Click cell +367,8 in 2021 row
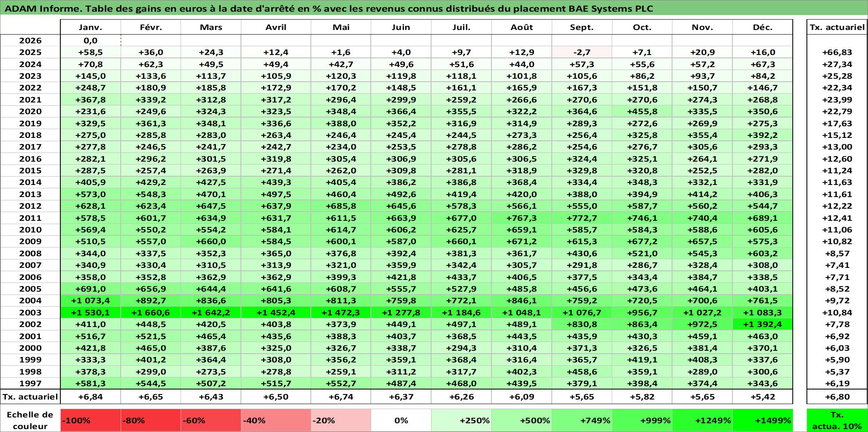The width and height of the screenshot is (868, 432). pyautogui.click(x=91, y=100)
